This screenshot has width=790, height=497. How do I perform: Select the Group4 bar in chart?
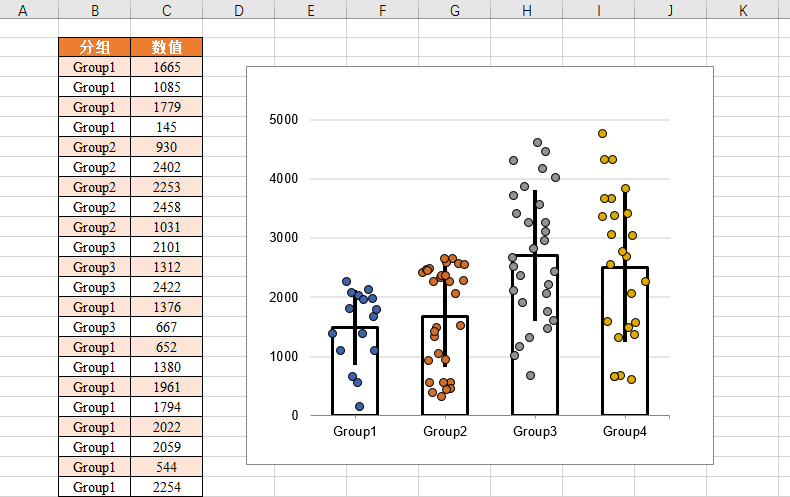pyautogui.click(x=625, y=342)
